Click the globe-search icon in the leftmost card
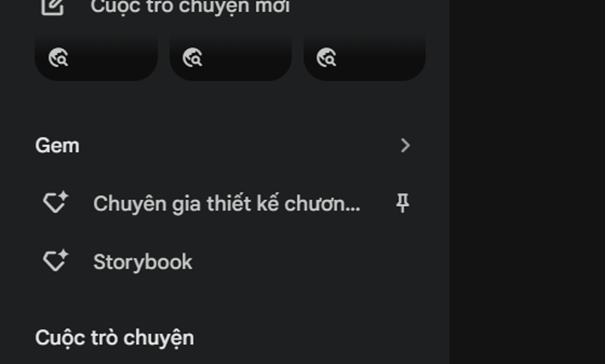Viewport: 605px width, 364px height. tap(58, 58)
